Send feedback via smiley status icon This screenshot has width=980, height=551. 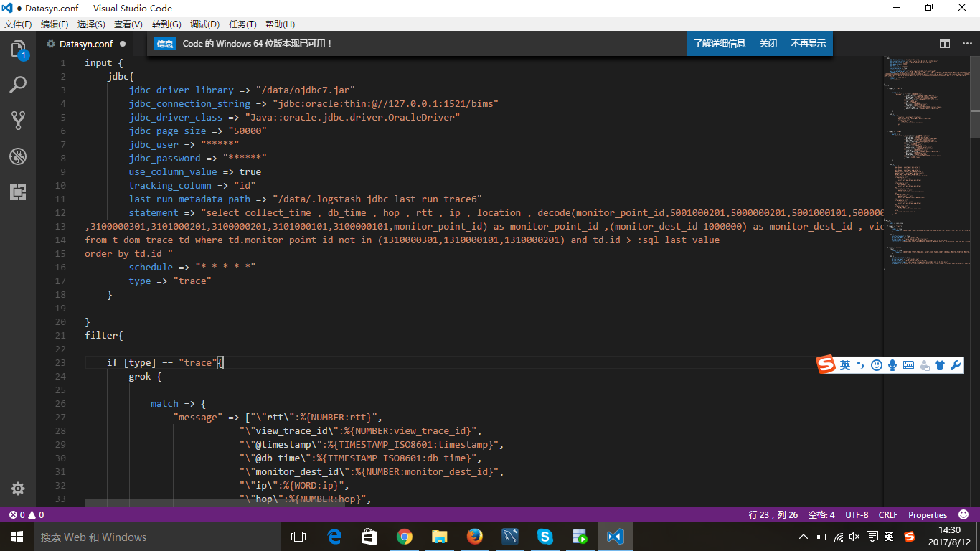tap(965, 514)
